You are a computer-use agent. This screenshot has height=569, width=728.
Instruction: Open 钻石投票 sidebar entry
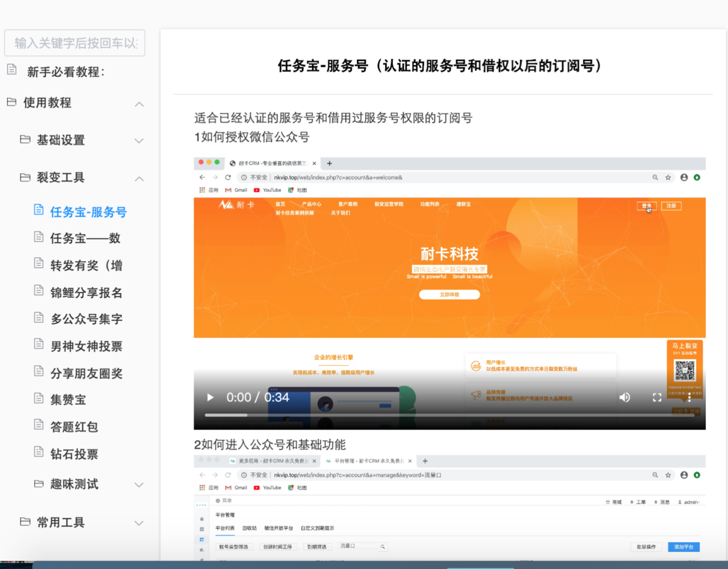pyautogui.click(x=74, y=454)
